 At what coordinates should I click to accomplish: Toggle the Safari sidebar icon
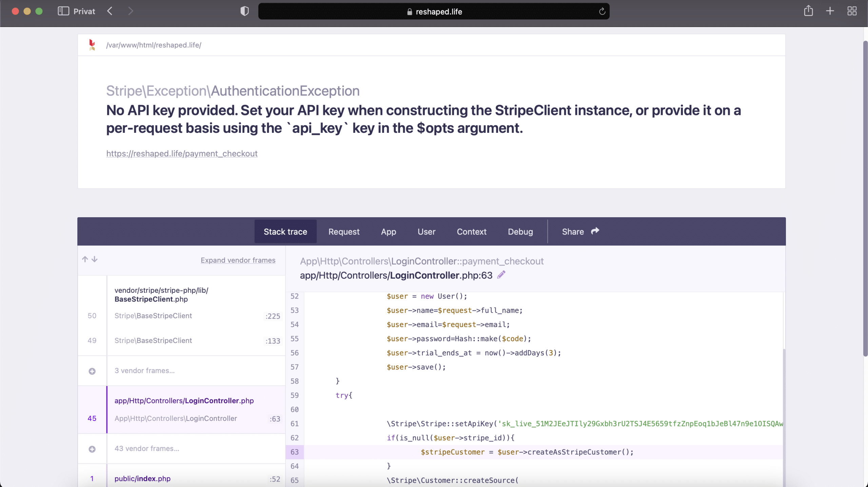click(63, 11)
